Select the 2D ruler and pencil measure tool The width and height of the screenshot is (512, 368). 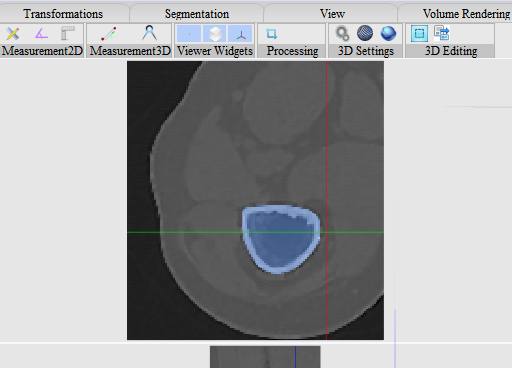[x=13, y=34]
